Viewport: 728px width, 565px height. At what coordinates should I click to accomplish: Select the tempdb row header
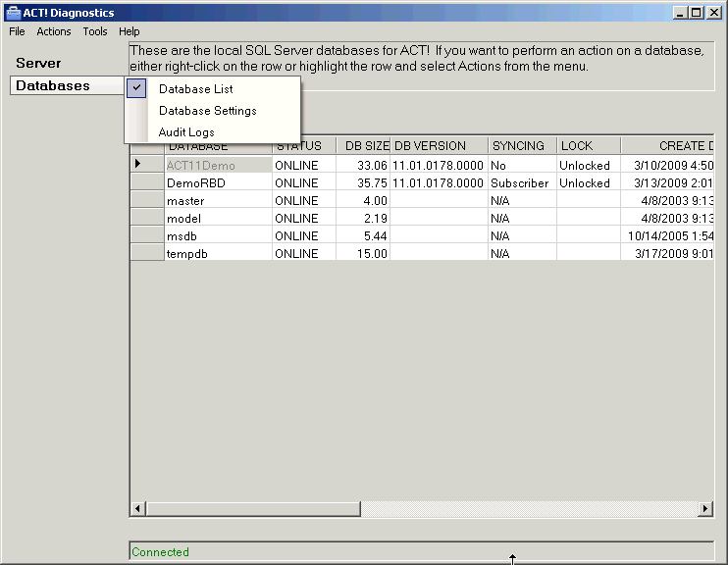[x=146, y=253]
